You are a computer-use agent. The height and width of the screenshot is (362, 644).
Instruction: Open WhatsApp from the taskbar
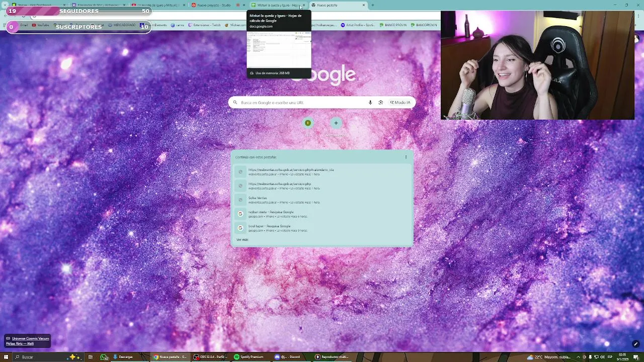click(x=104, y=357)
